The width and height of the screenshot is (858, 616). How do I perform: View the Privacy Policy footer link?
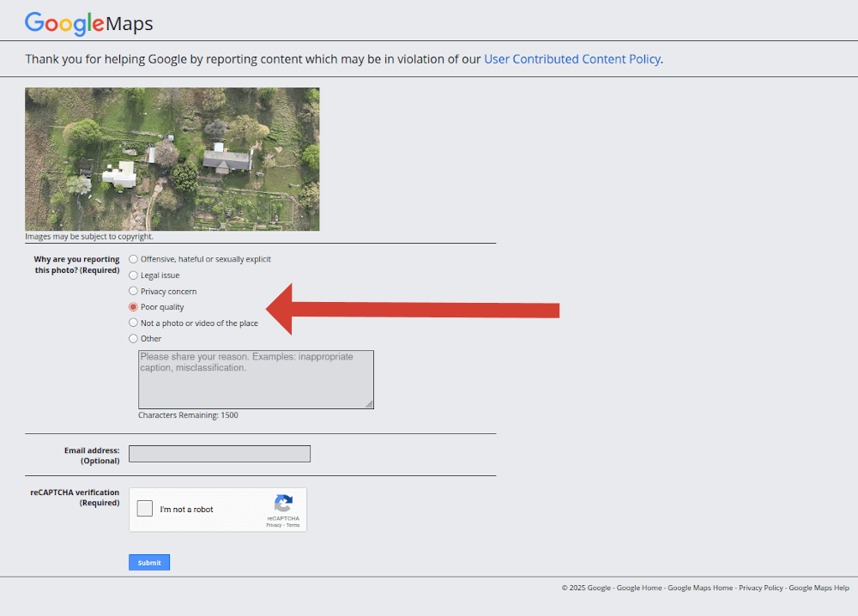pyautogui.click(x=760, y=588)
